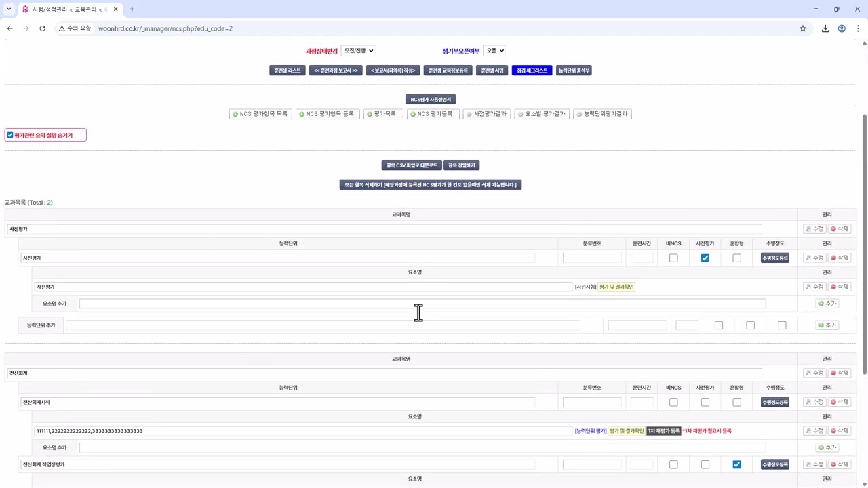
Task: Click green 추가 icon button in first 요소명 추가 row
Action: 827,304
